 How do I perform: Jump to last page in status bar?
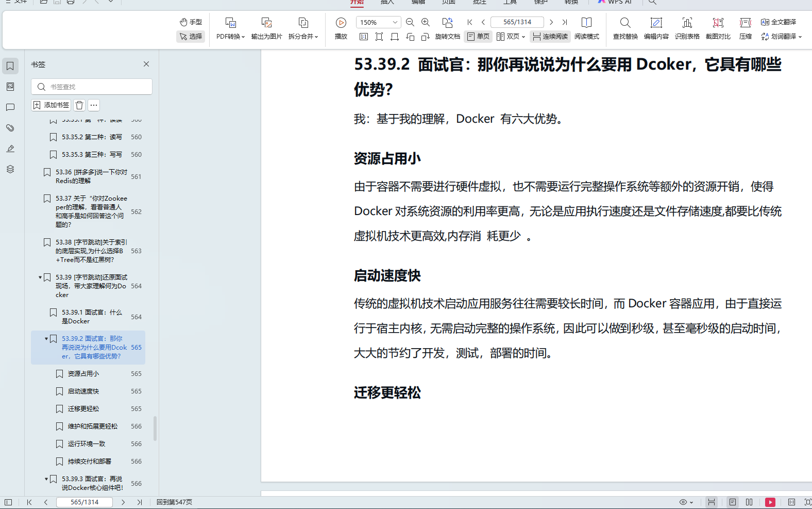coord(140,502)
